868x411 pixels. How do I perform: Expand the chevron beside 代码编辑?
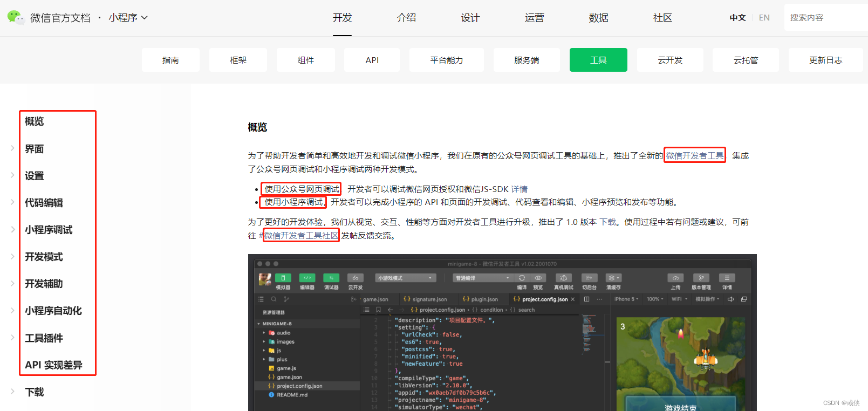(12, 202)
